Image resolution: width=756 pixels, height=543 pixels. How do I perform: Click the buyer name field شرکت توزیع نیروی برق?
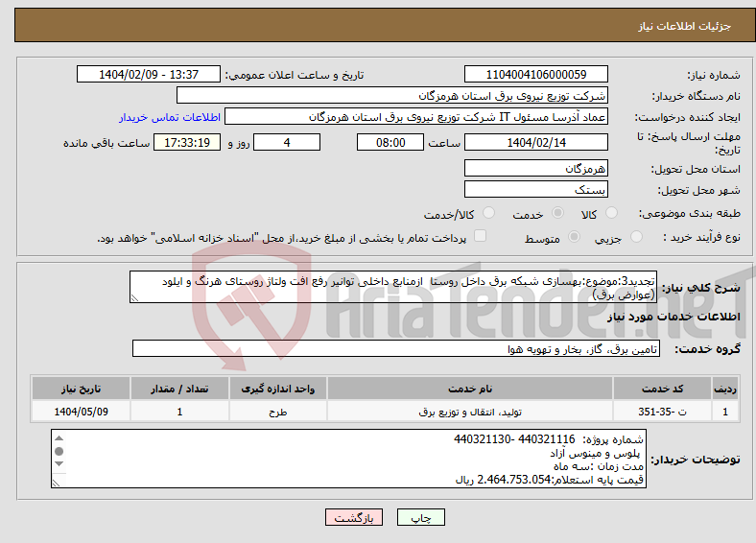[392, 96]
